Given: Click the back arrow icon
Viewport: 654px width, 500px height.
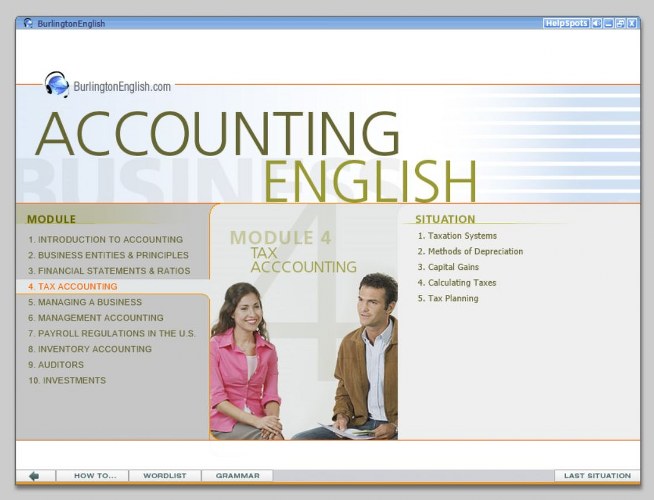Looking at the screenshot, I should 35,476.
